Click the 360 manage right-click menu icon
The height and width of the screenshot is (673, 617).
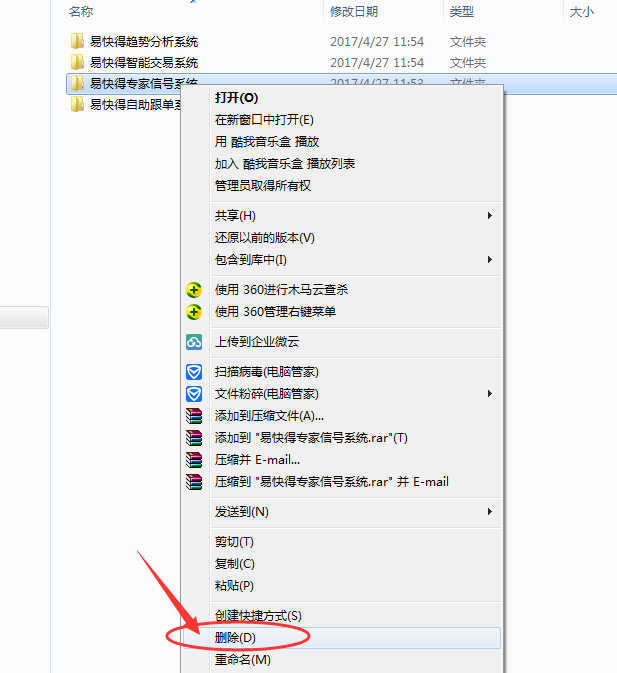click(x=194, y=312)
